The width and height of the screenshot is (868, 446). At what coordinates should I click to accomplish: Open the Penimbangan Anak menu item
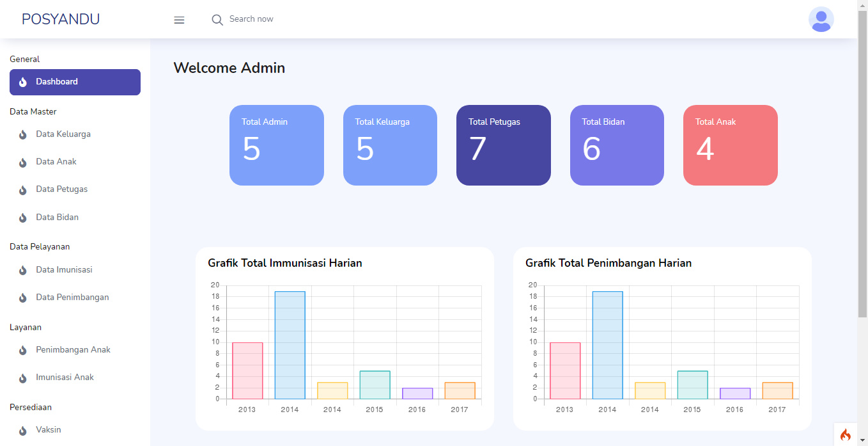point(74,349)
